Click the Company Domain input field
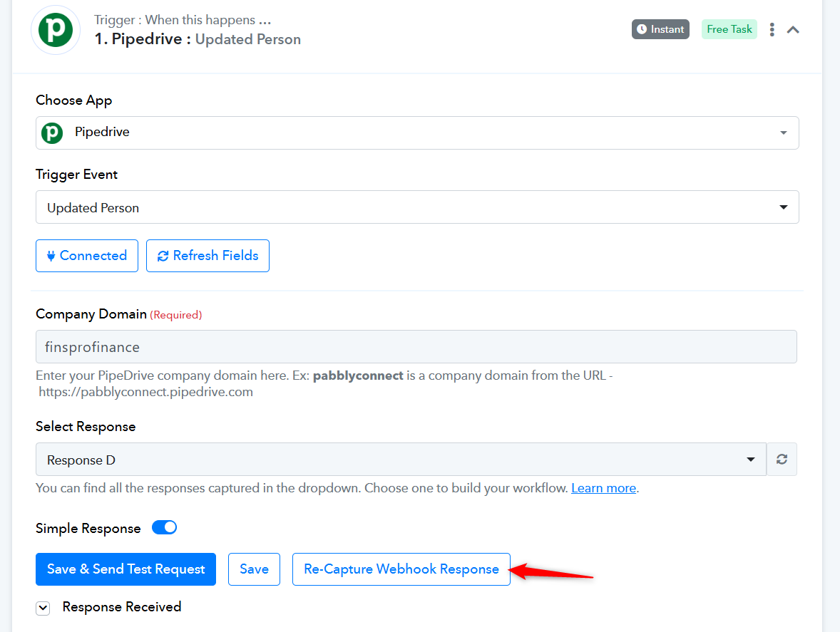This screenshot has width=840, height=632. 416,347
